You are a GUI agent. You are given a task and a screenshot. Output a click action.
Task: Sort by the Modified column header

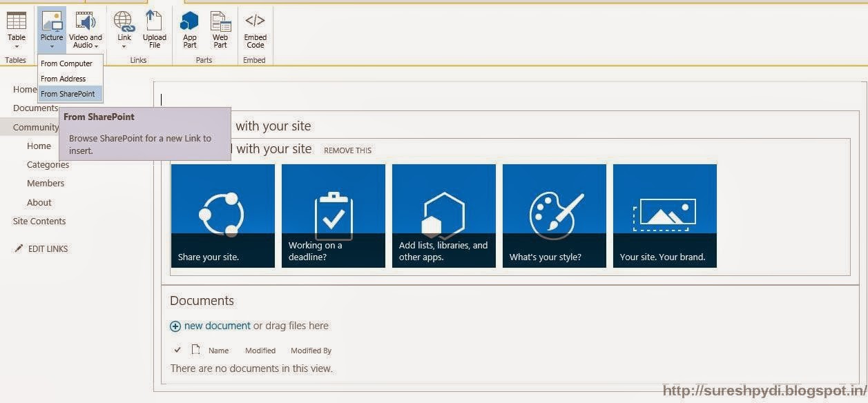click(260, 351)
